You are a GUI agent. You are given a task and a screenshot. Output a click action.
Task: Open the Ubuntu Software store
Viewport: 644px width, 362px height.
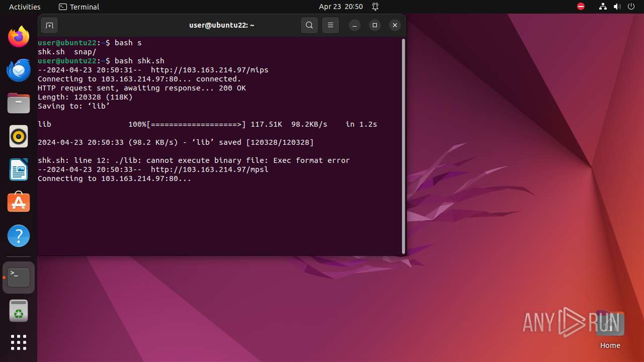[19, 203]
